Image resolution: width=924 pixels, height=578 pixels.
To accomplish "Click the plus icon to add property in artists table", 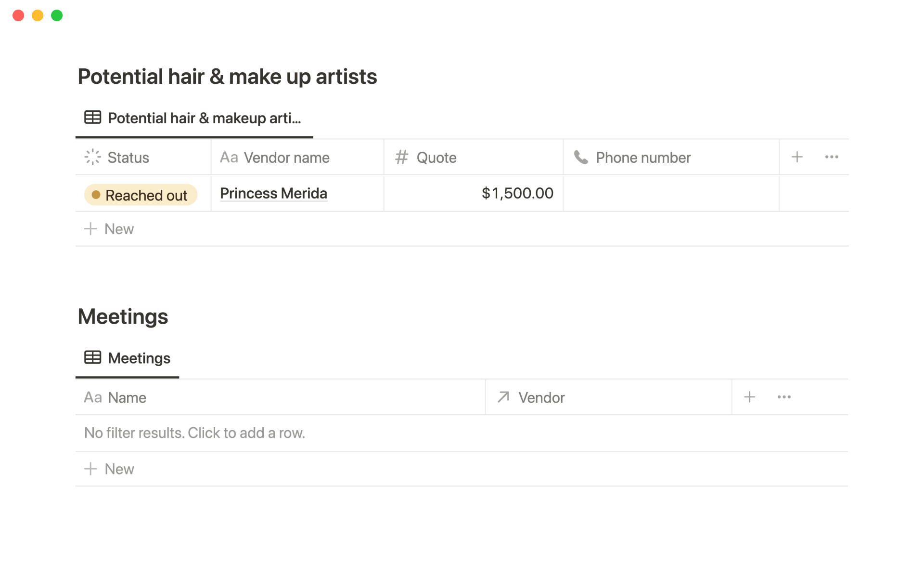I will [x=797, y=157].
